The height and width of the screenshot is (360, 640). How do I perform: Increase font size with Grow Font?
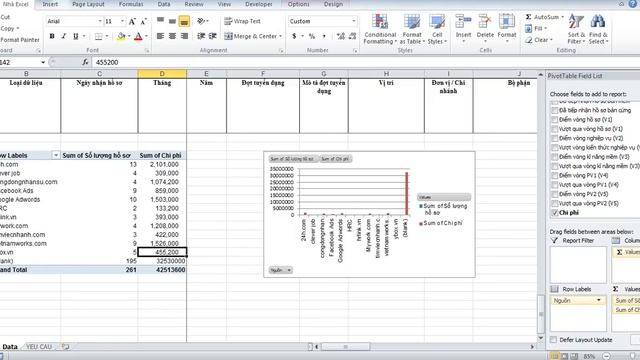pyautogui.click(x=132, y=21)
